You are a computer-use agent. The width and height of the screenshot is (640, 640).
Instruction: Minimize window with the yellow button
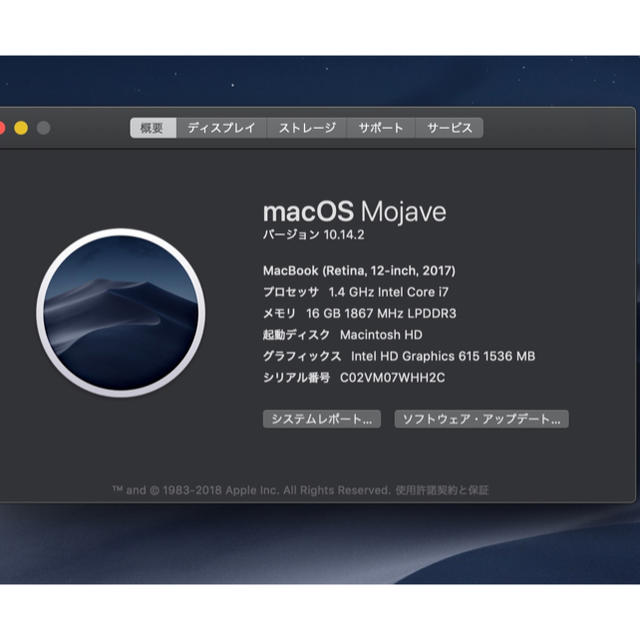(x=21, y=128)
